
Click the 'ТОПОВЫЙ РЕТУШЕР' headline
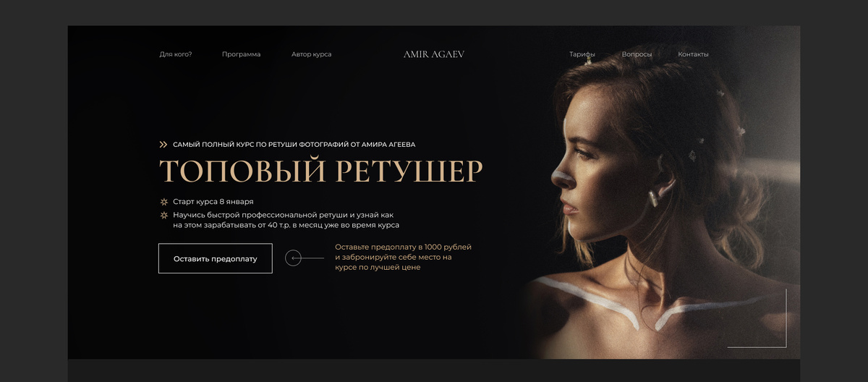pyautogui.click(x=320, y=171)
